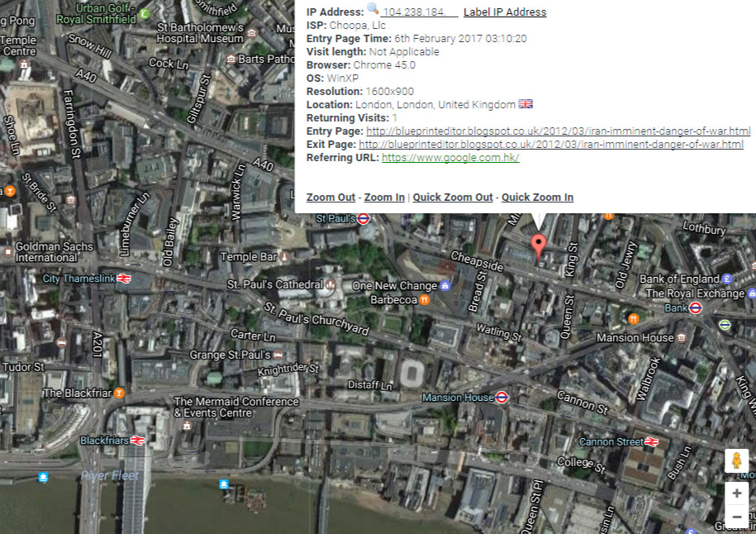Click the Quick Zoom In link
Image resolution: width=756 pixels, height=534 pixels.
537,198
